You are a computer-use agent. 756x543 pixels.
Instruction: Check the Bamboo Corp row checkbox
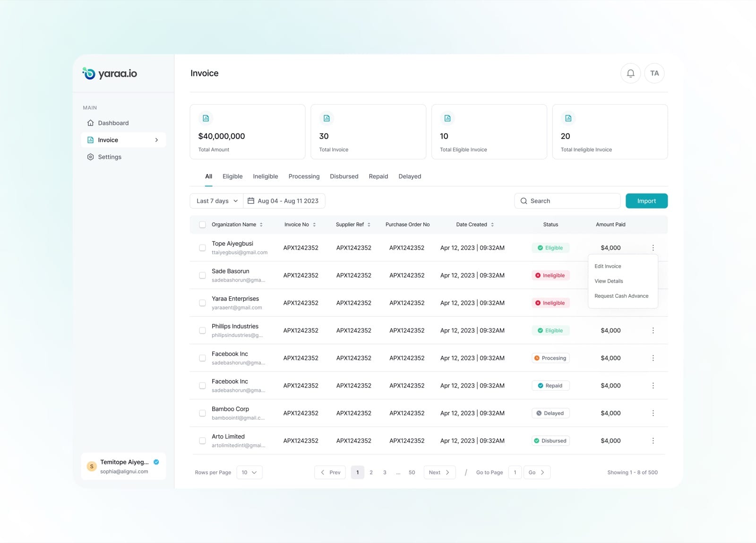click(x=202, y=413)
